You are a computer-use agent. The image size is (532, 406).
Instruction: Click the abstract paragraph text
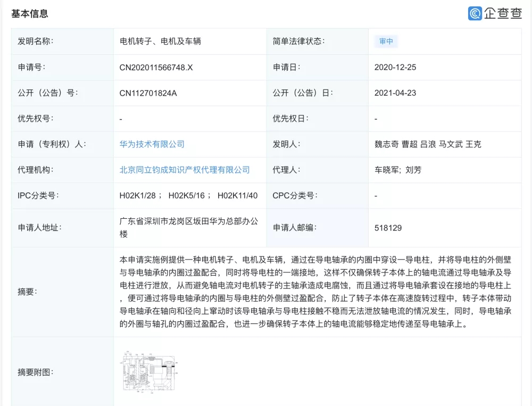[x=315, y=292]
